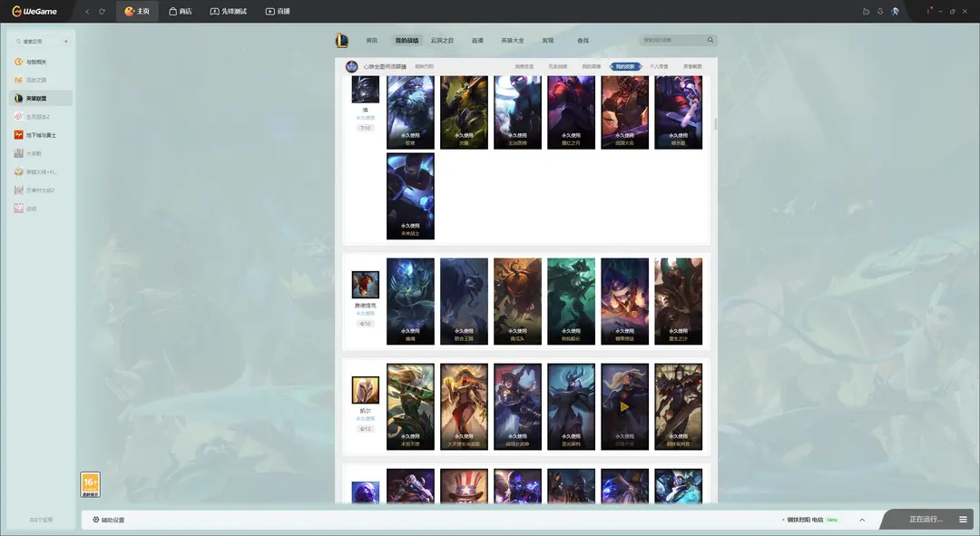Click the 搜索应用 sidebar search field

35,41
